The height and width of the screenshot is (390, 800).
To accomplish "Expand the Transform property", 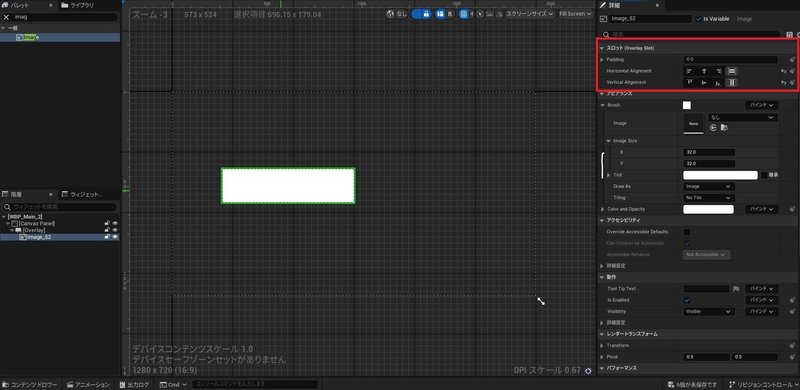I will coord(603,346).
